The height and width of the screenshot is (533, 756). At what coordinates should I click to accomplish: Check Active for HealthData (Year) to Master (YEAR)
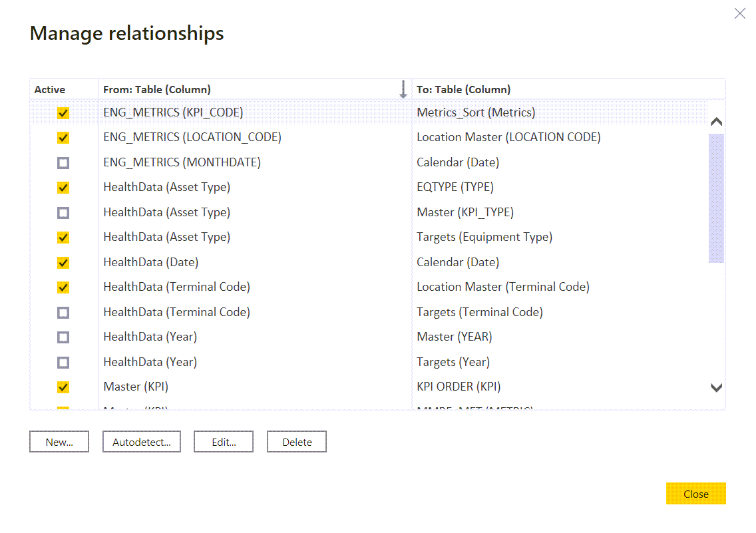tap(63, 337)
